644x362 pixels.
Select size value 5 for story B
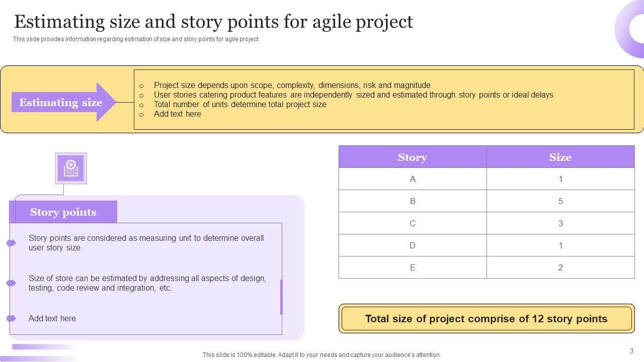560,201
